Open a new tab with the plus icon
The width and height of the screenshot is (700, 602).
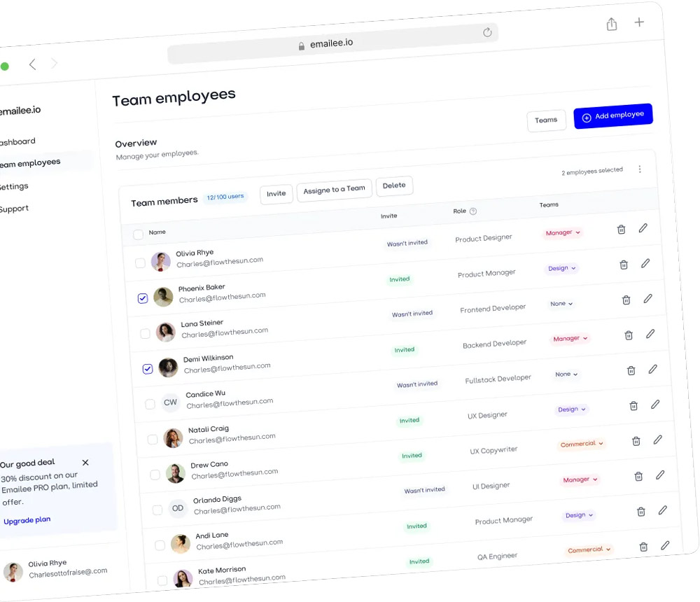pyautogui.click(x=639, y=22)
